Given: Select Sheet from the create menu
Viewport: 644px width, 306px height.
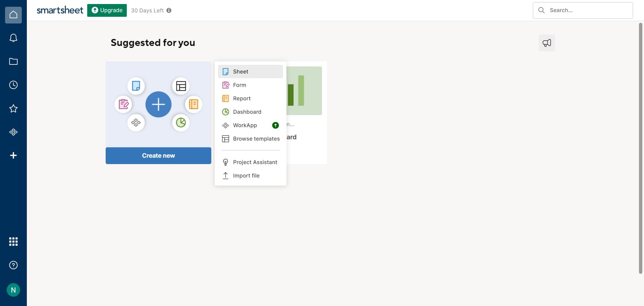Looking at the screenshot, I should pyautogui.click(x=240, y=71).
